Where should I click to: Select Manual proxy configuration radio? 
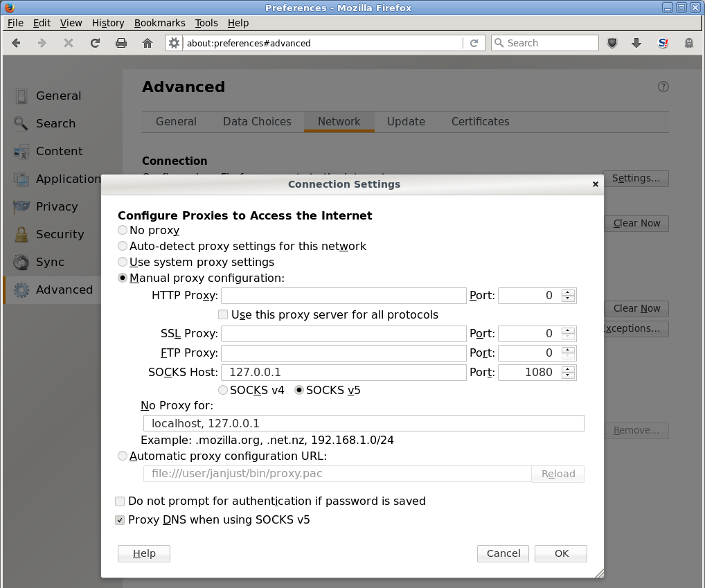(123, 278)
